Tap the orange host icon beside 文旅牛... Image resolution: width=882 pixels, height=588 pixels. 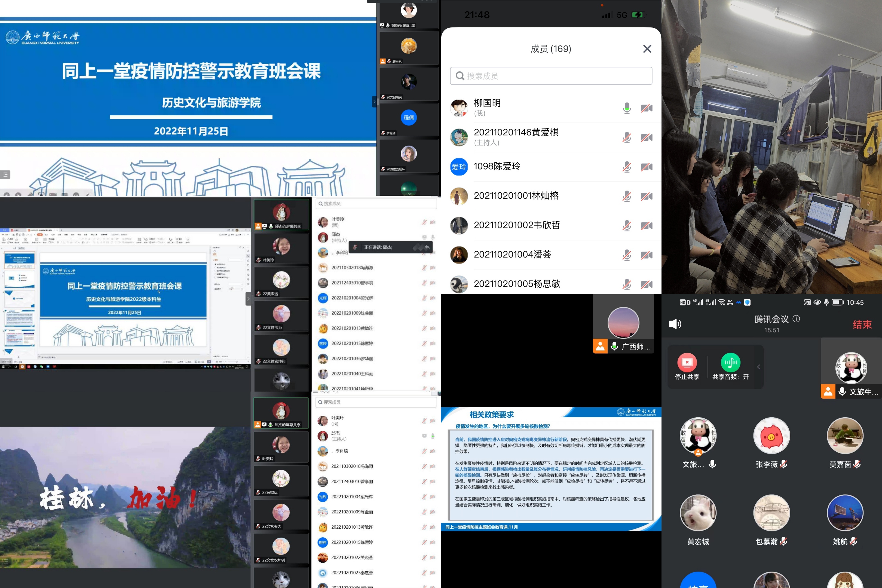tap(828, 391)
